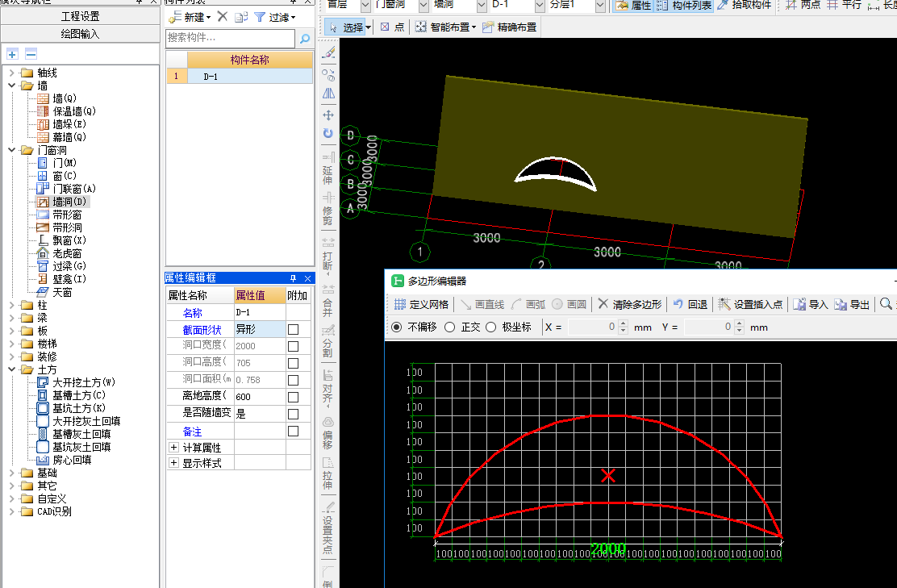Image resolution: width=897 pixels, height=588 pixels.
Task: Click the copy component icon after delete
Action: click(241, 17)
